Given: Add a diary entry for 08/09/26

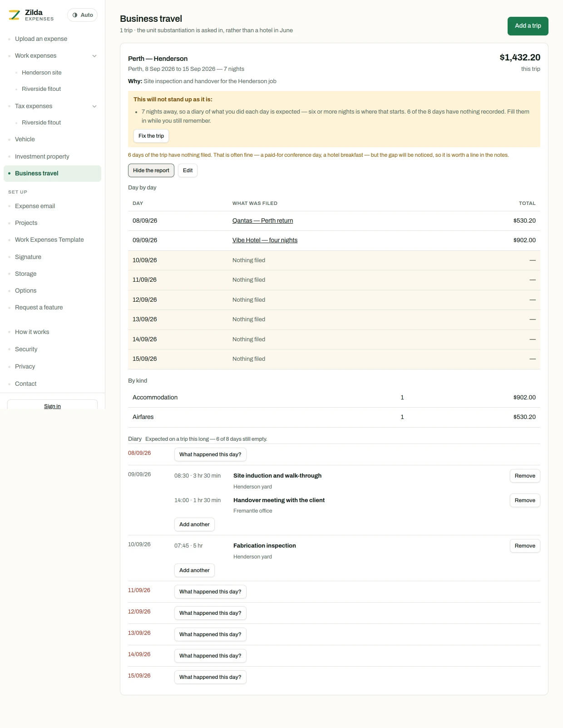Looking at the screenshot, I should pos(210,454).
